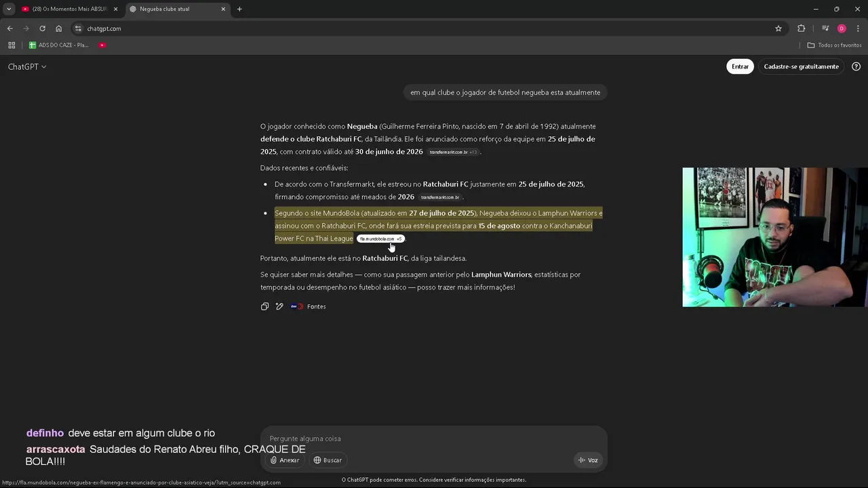
Task: Click the webcam overlay thumbnail
Action: (x=775, y=237)
